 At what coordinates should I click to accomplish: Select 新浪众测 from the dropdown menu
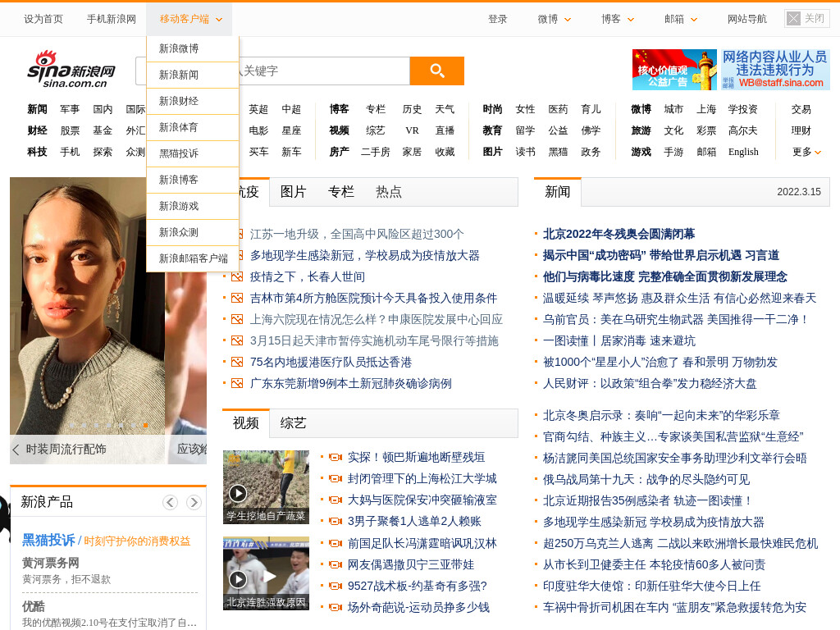click(x=192, y=232)
